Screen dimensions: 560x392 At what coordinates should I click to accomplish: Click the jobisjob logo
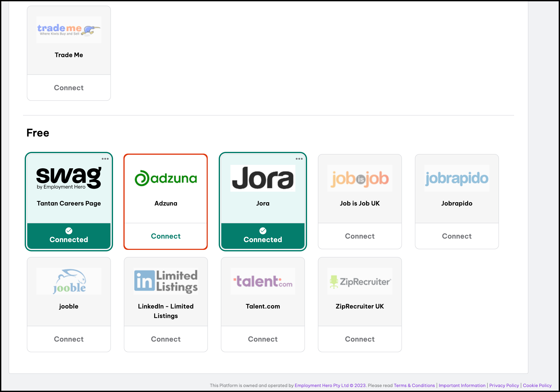(x=359, y=178)
